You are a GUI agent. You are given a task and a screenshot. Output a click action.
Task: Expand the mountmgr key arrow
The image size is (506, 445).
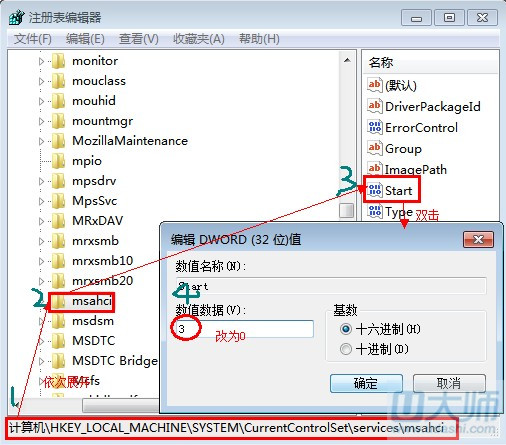click(41, 121)
